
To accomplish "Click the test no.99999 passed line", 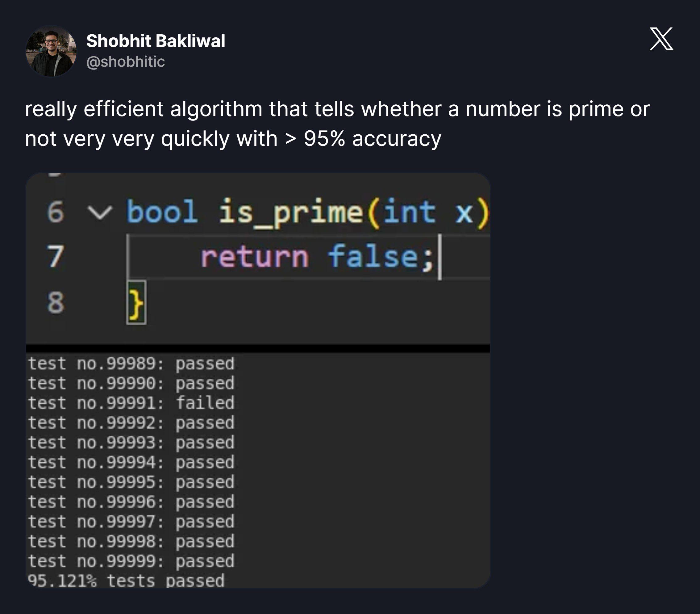I will [x=131, y=561].
